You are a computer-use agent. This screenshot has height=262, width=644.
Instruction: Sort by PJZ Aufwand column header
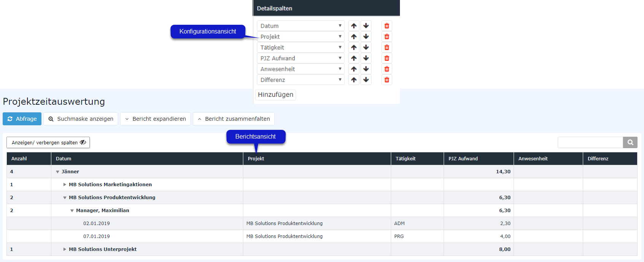pos(463,159)
